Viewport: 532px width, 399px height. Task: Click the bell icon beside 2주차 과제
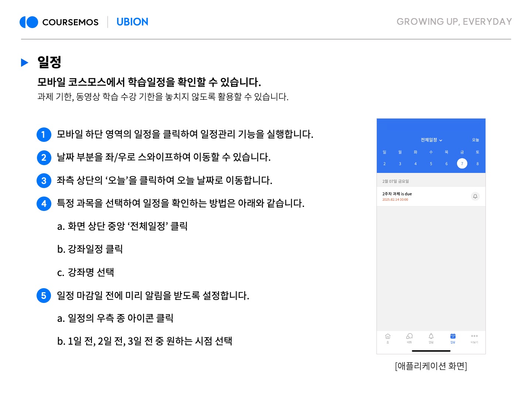pos(475,196)
